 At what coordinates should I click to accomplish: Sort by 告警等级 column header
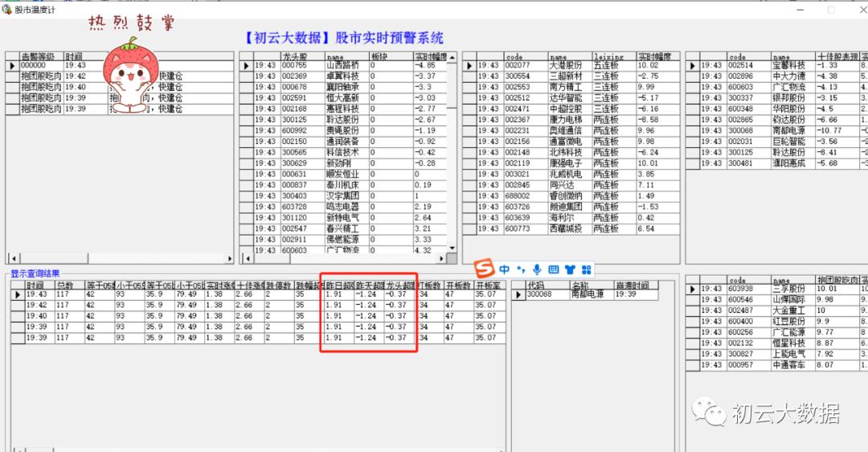tap(42, 56)
